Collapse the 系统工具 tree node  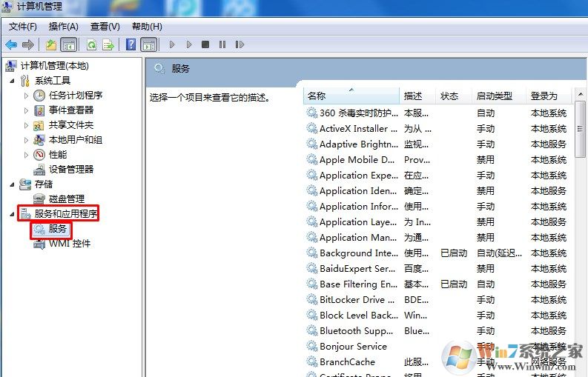coord(12,81)
